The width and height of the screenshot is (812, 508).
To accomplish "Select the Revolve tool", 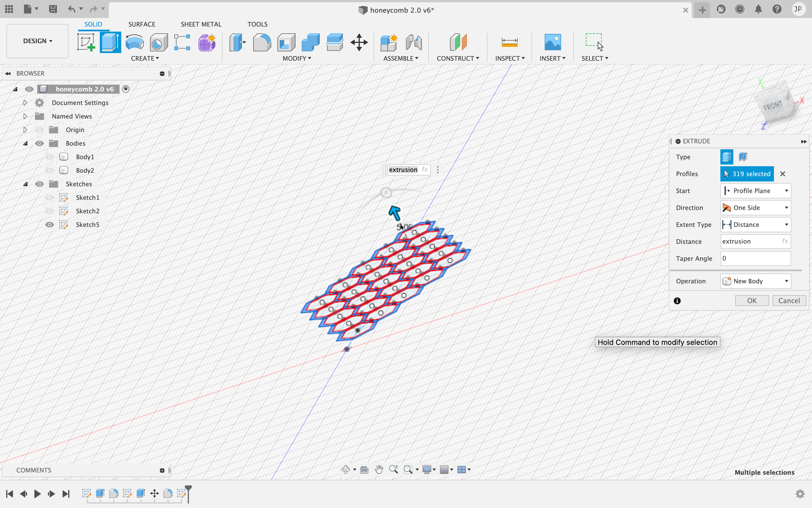I will 134,42.
